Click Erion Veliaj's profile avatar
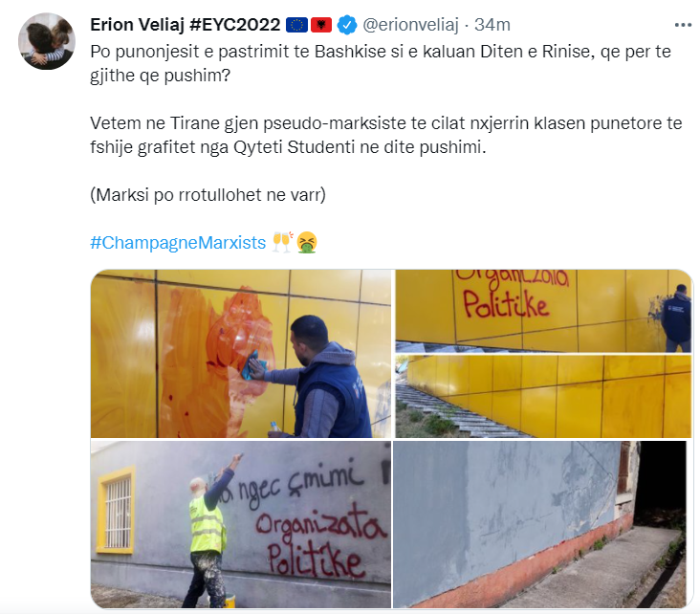 click(47, 41)
